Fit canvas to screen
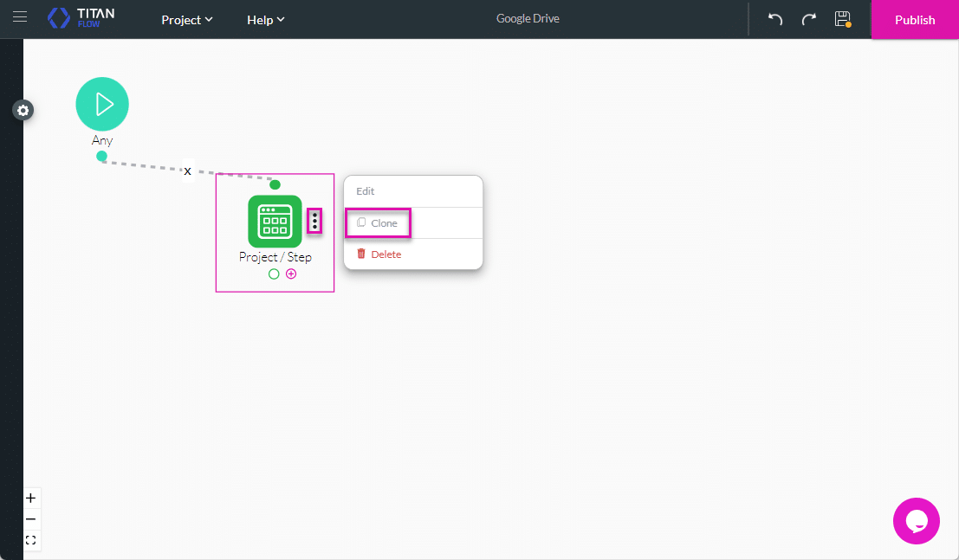The height and width of the screenshot is (560, 959). point(30,540)
